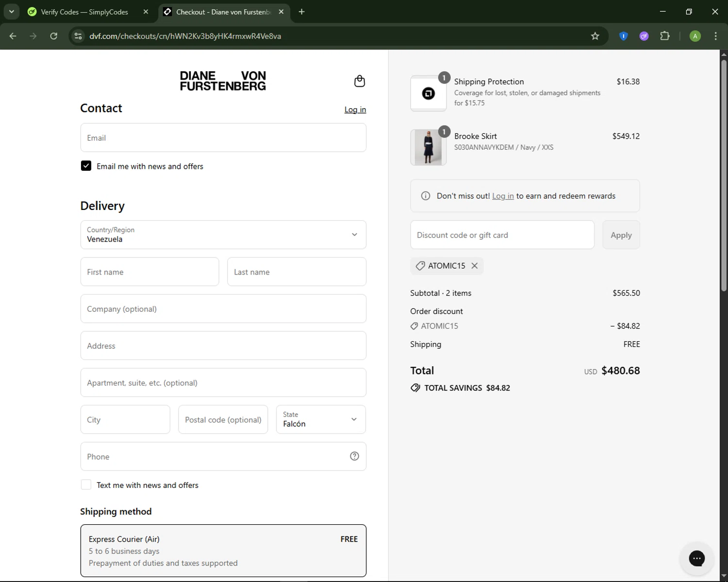Image resolution: width=728 pixels, height=582 pixels.
Task: Open the Bitwarden shield extension icon
Action: 624,36
